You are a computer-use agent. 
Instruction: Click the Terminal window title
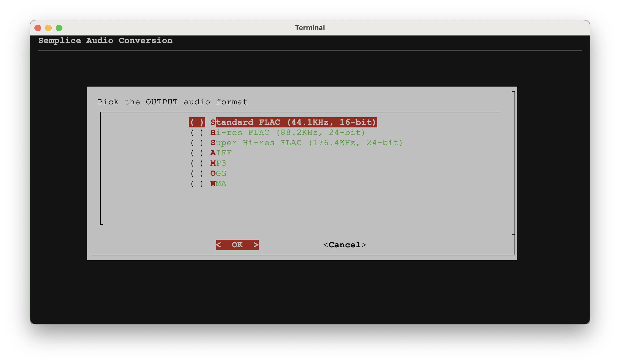click(x=310, y=27)
